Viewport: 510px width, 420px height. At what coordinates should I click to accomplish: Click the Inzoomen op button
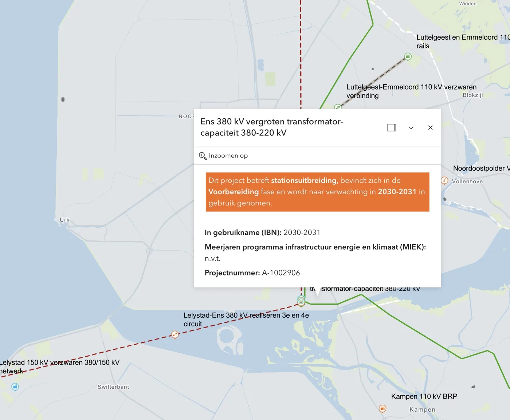pos(223,156)
